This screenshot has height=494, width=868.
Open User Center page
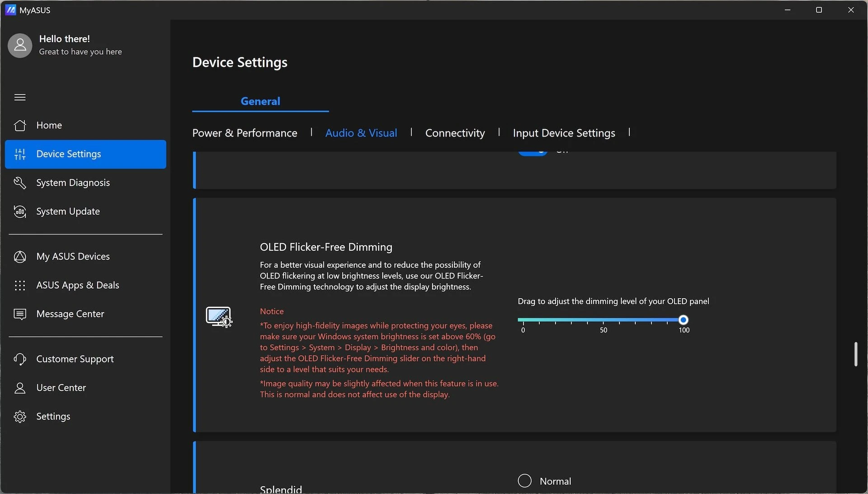click(x=85, y=388)
